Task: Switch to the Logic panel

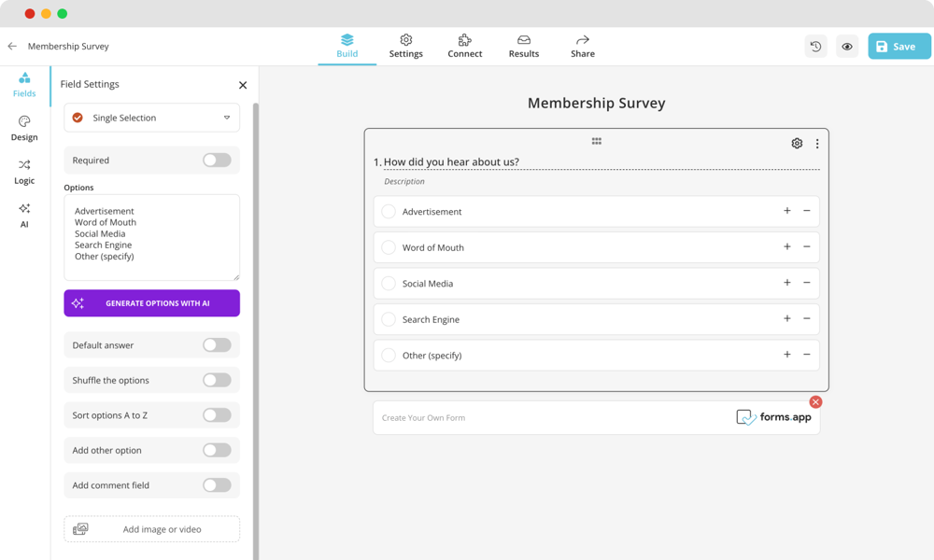Action: click(x=23, y=170)
